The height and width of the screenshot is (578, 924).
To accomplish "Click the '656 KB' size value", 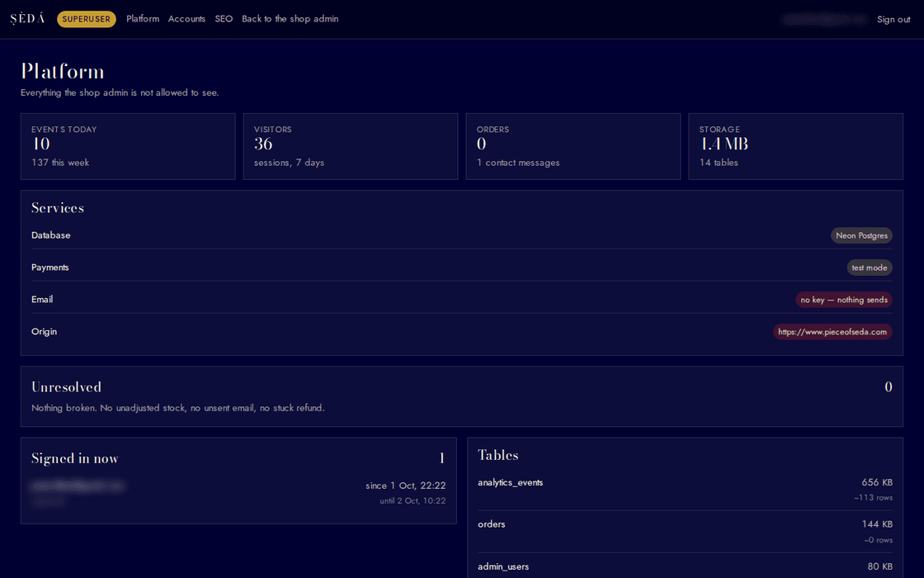I will tap(877, 482).
